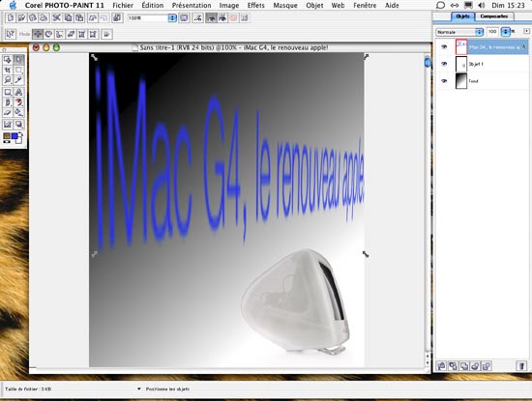Open the Fichier menu
Viewport: 532px width, 401px height.
(123, 5)
